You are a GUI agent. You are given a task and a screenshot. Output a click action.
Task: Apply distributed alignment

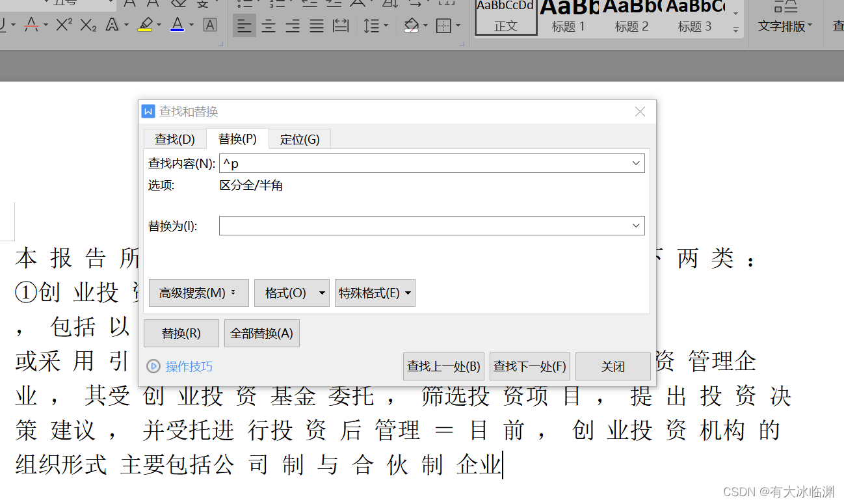[x=340, y=26]
